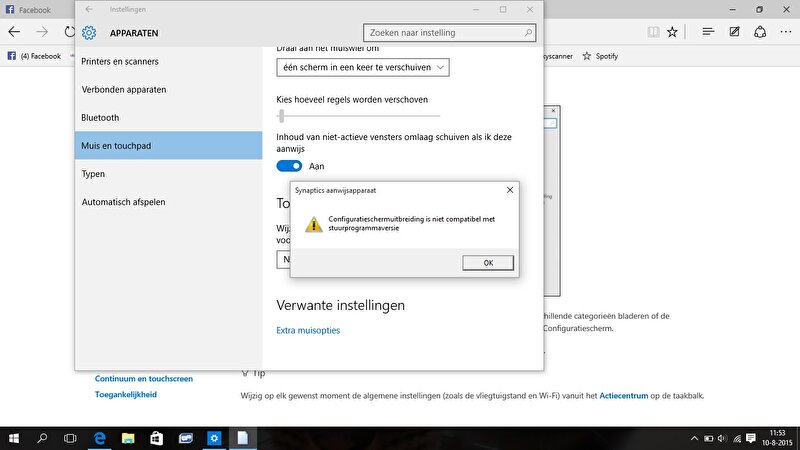The height and width of the screenshot is (450, 800).
Task: Click the Edge share icon
Action: (758, 32)
